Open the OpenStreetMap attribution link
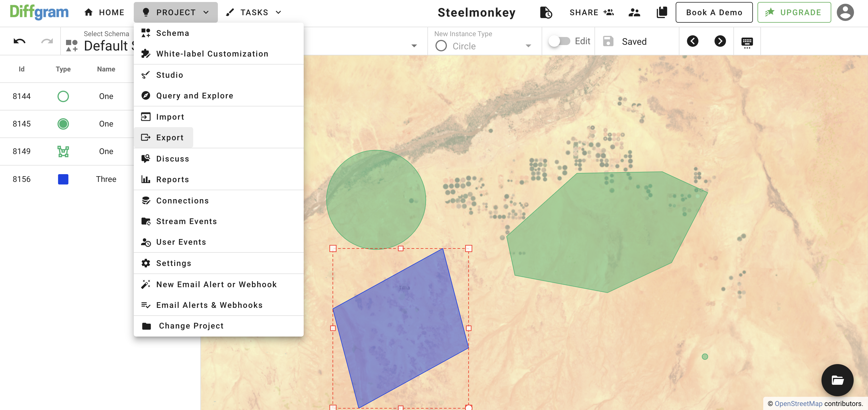This screenshot has width=868, height=410. (798, 403)
